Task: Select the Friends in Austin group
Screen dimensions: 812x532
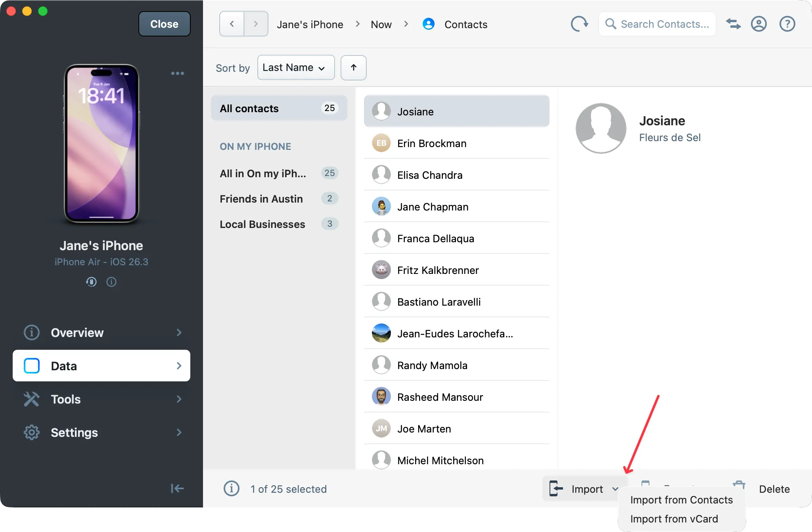Action: [261, 199]
